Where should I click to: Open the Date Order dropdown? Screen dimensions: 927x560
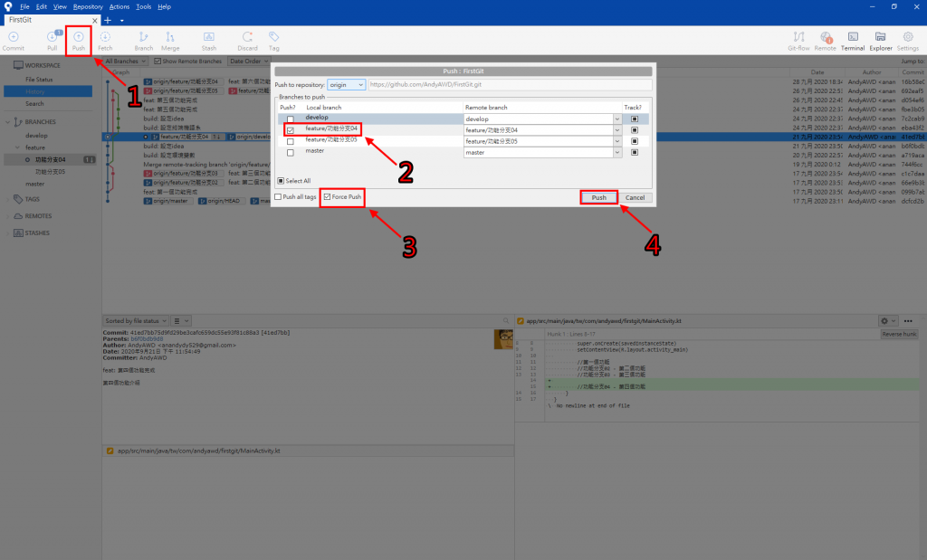click(249, 61)
